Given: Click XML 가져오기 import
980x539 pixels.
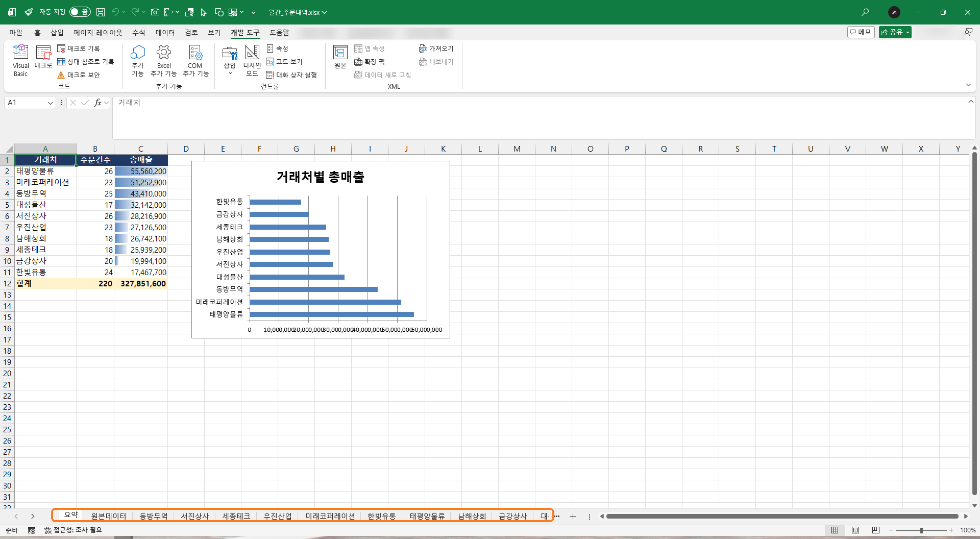Looking at the screenshot, I should click(x=436, y=48).
